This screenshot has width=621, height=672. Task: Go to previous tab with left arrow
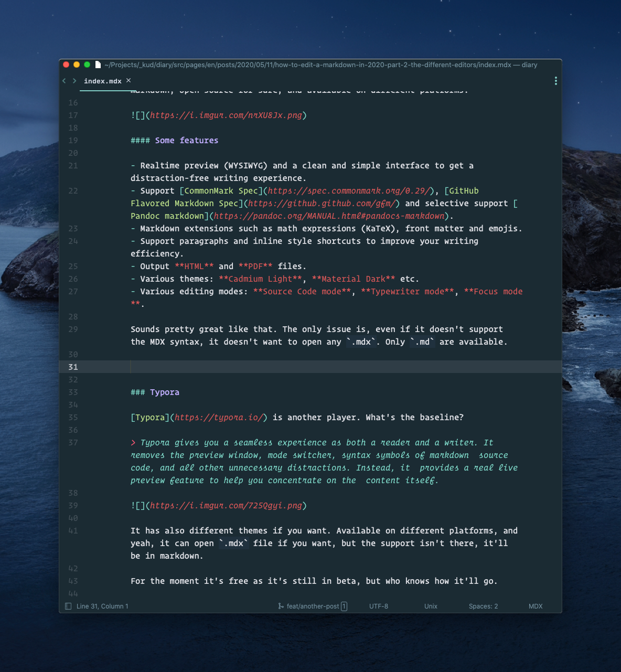point(64,81)
